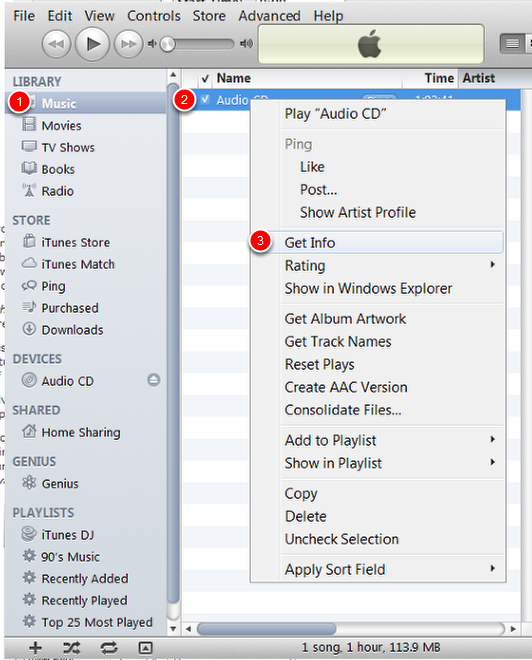Toggle repeat at the bottom bar
The image size is (532, 660).
point(109,648)
